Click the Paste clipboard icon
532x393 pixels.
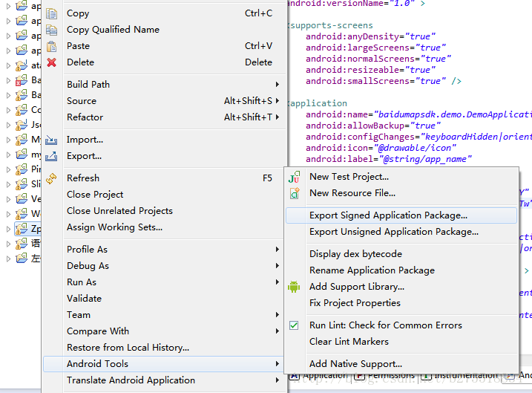click(x=52, y=46)
